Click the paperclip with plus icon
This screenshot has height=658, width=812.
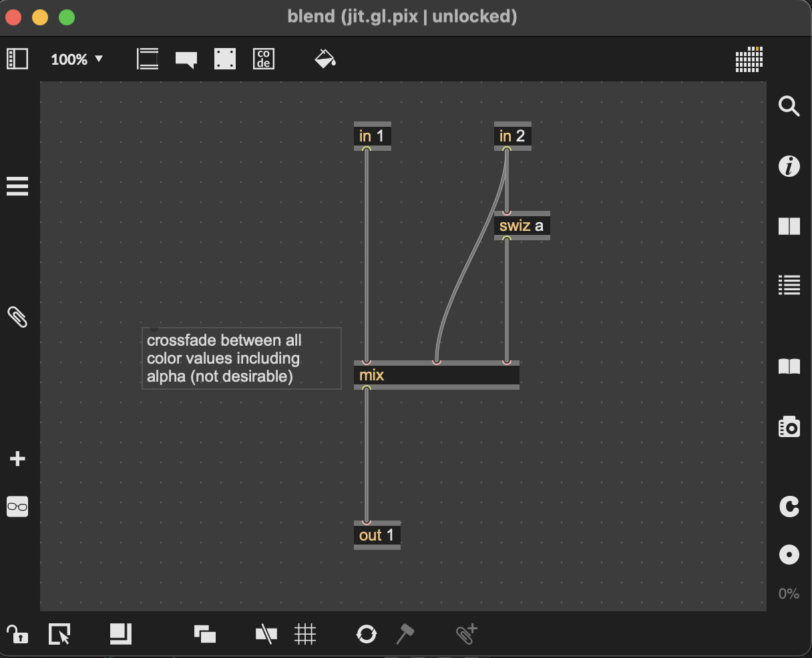(467, 634)
